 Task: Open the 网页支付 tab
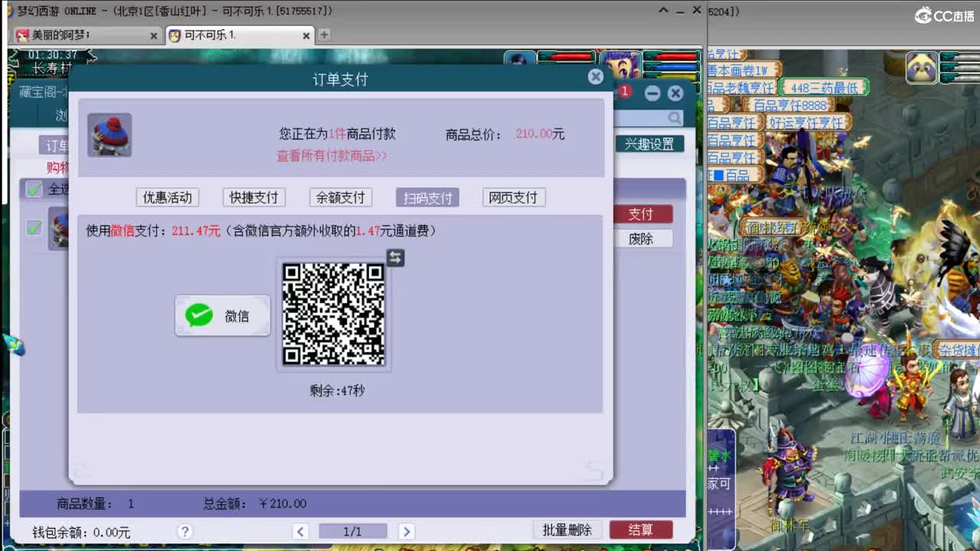[514, 197]
